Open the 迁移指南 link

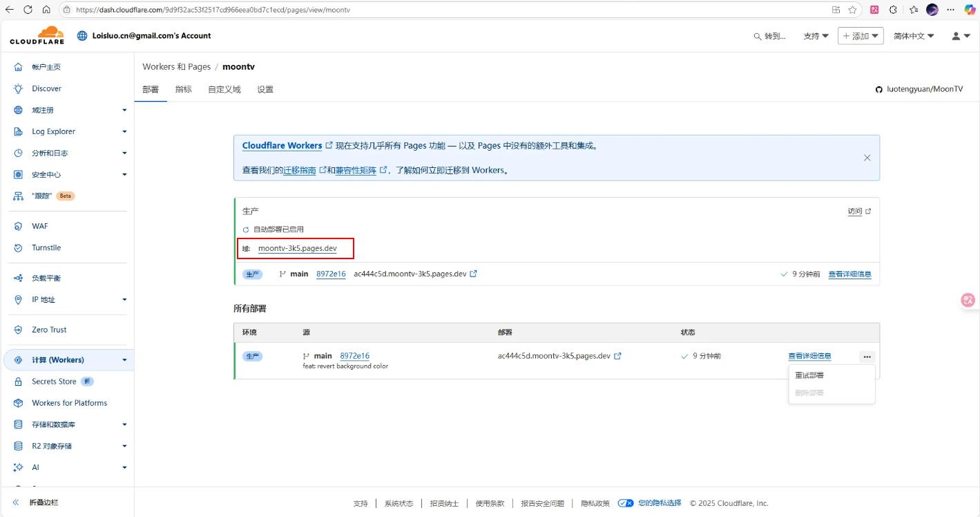pyautogui.click(x=300, y=170)
